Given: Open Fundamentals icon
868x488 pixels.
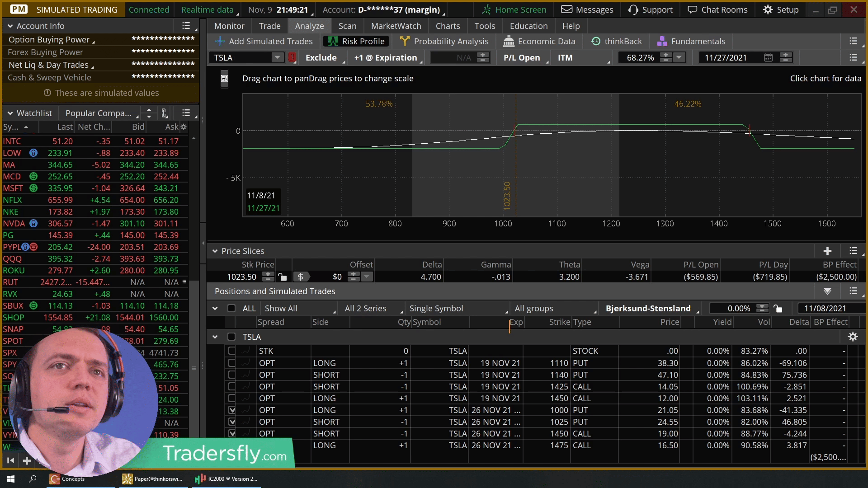Looking at the screenshot, I should [x=662, y=41].
